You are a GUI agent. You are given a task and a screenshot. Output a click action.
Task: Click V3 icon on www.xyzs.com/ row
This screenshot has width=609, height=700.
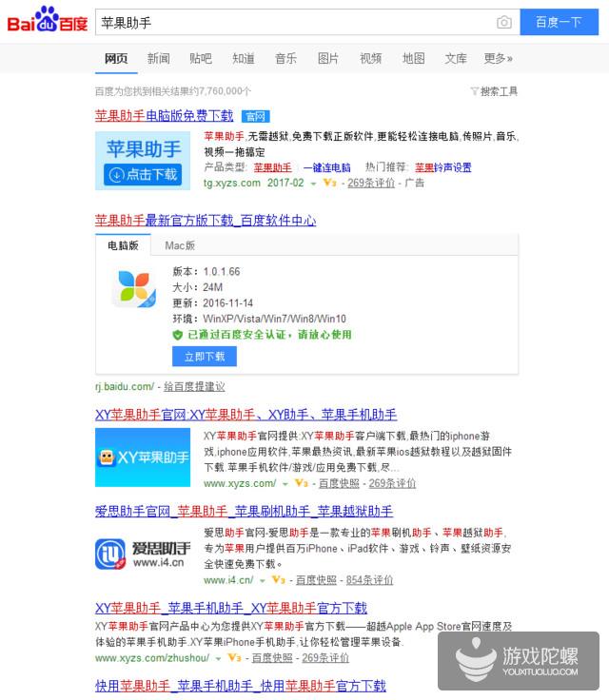pos(302,483)
